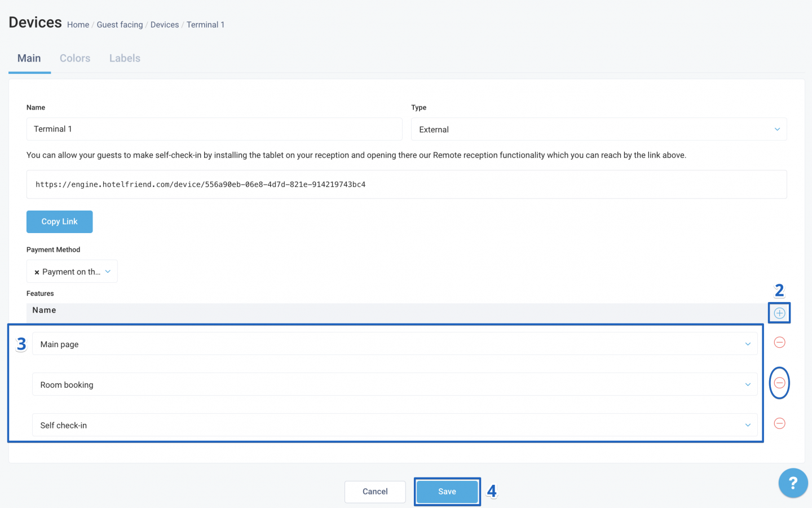Click the Copy Link button
This screenshot has height=508, width=812.
coord(59,221)
